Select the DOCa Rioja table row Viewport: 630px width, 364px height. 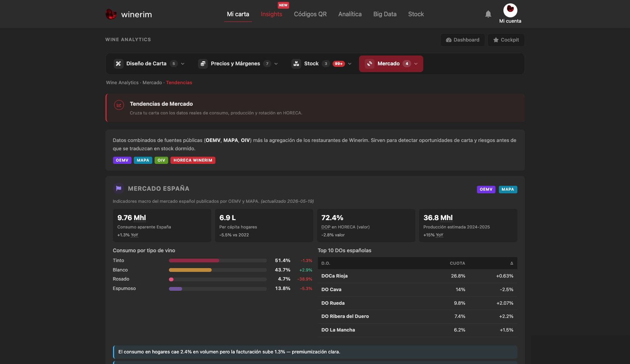pyautogui.click(x=417, y=276)
